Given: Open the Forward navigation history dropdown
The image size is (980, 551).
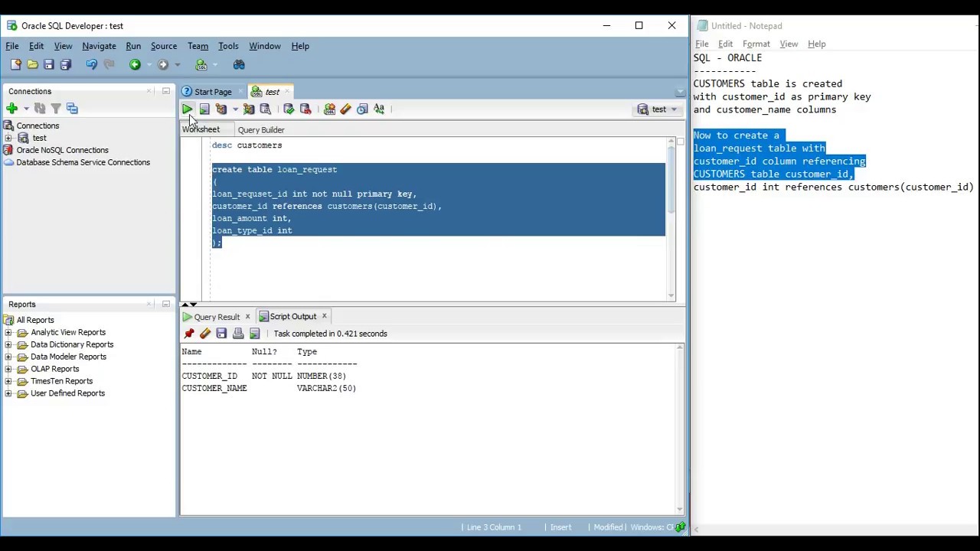Looking at the screenshot, I should tap(177, 65).
